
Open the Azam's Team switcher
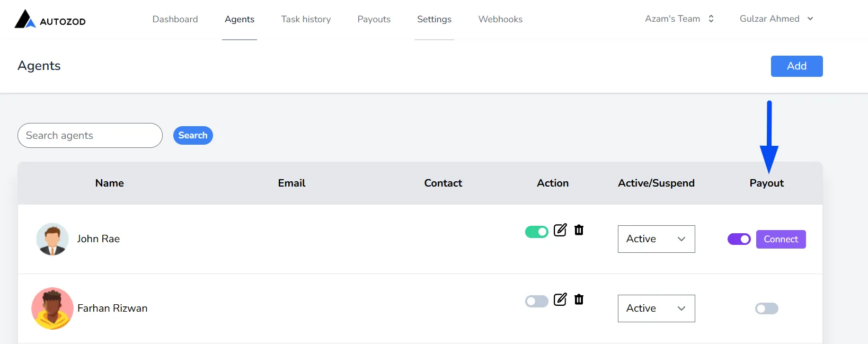(x=679, y=19)
